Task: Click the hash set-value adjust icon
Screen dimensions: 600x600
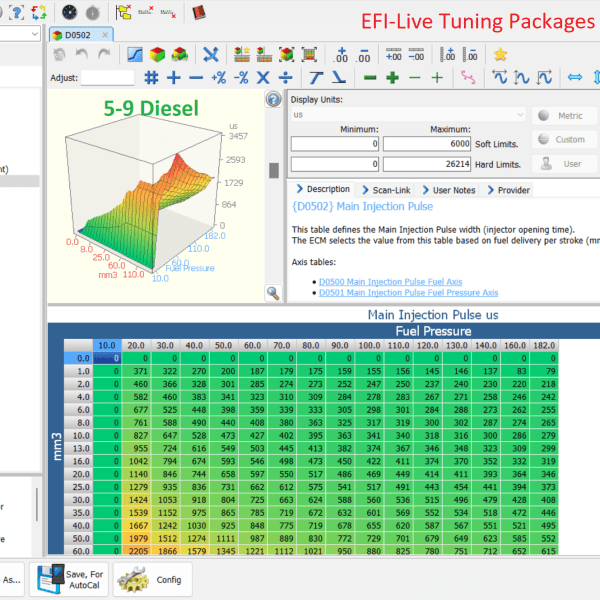Action: (x=152, y=78)
